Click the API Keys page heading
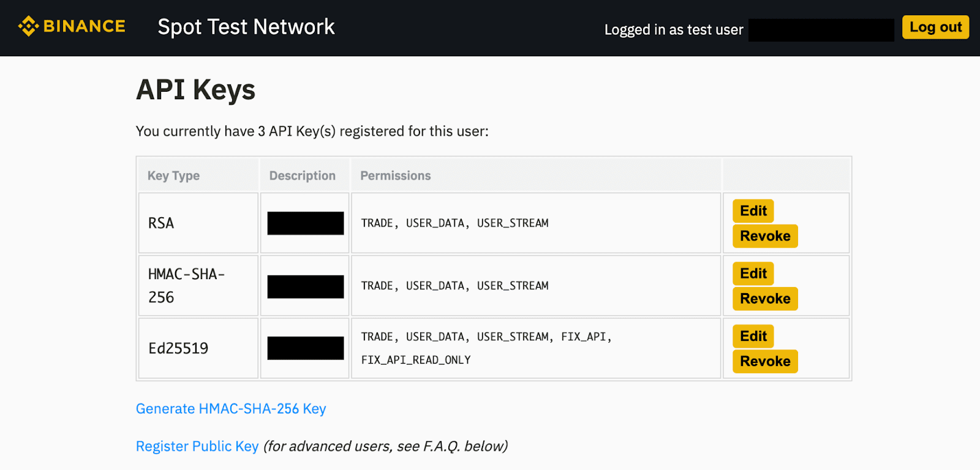The height and width of the screenshot is (470, 980). (196, 90)
